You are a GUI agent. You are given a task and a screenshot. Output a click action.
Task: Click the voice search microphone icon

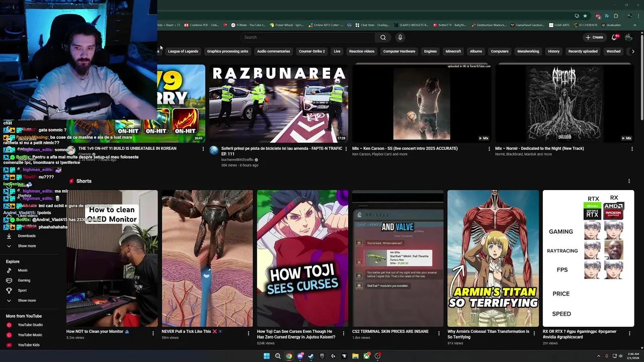coord(399,37)
